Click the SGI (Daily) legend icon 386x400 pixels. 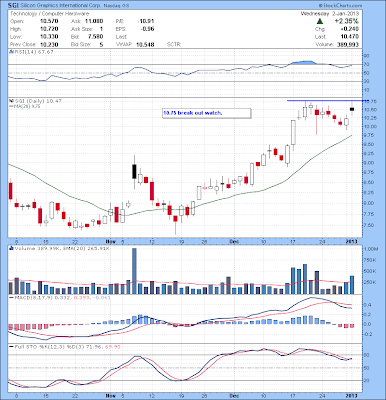click(x=11, y=101)
